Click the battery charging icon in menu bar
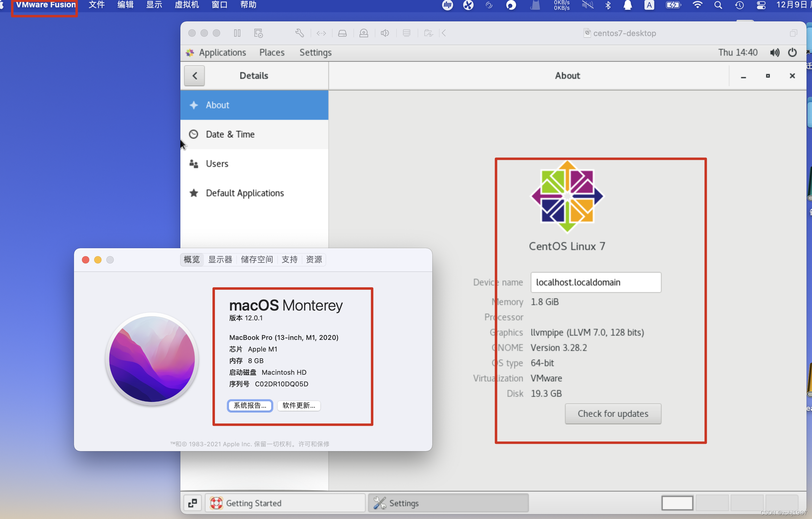This screenshot has width=812, height=519. [x=674, y=5]
